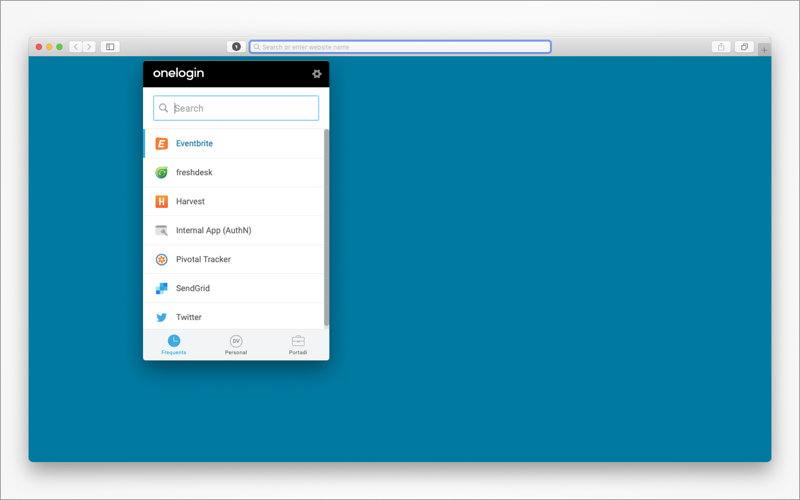
Task: Launch freshdesk from the list
Action: coord(234,172)
